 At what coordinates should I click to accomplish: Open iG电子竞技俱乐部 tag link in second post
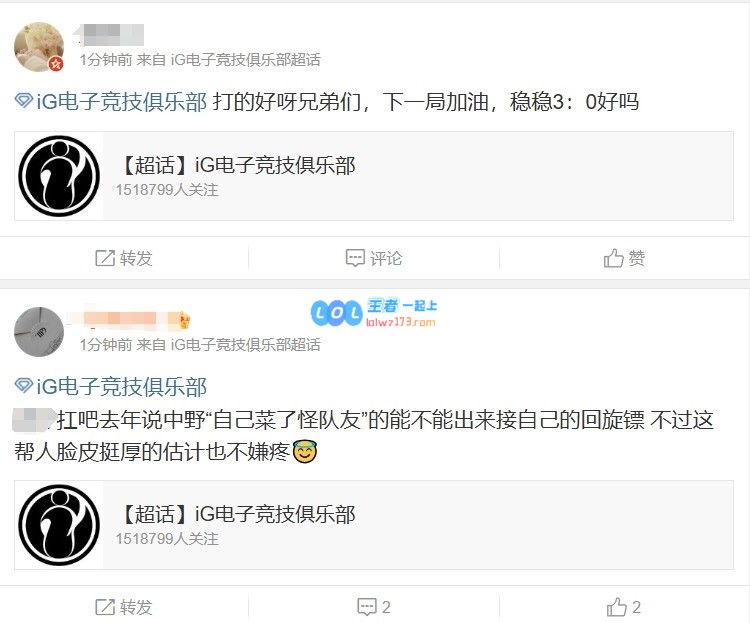(x=121, y=387)
